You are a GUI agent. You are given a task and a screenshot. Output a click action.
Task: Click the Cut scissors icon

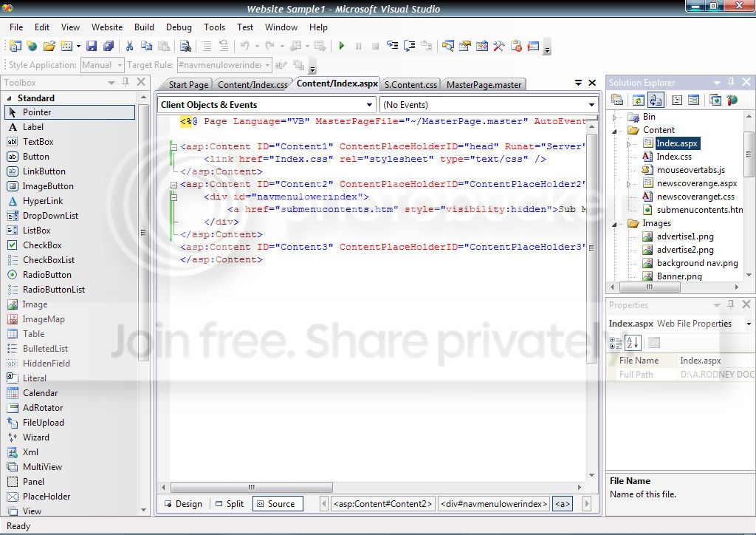129,46
